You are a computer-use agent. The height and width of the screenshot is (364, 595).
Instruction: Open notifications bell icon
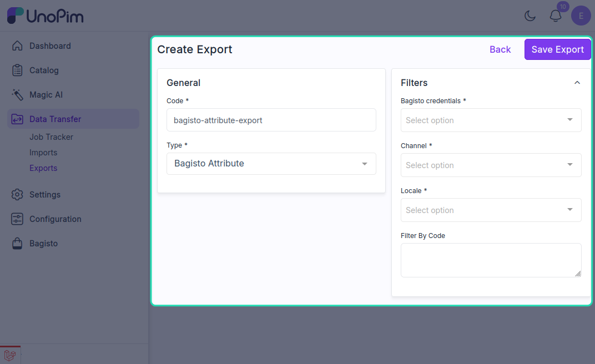(x=556, y=16)
